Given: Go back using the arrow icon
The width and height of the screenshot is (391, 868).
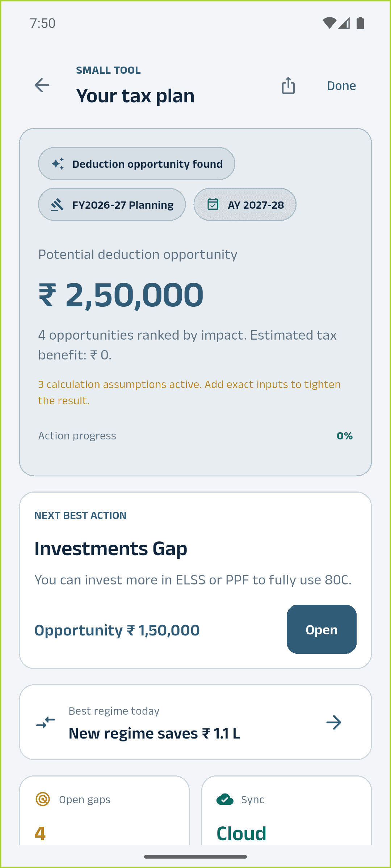Looking at the screenshot, I should coord(42,85).
